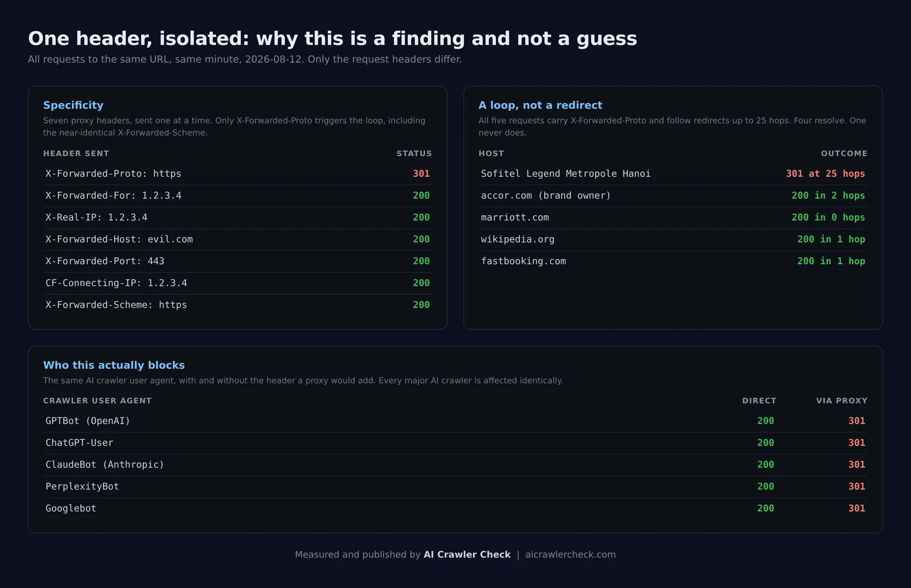911x588 pixels.
Task: Click the 'X-Forwarded-Port: 443' row
Action: point(238,261)
